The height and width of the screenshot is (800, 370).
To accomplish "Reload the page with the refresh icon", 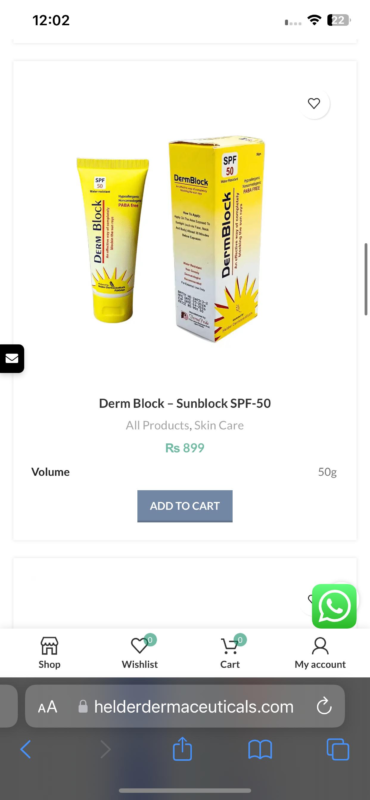I will [x=324, y=706].
